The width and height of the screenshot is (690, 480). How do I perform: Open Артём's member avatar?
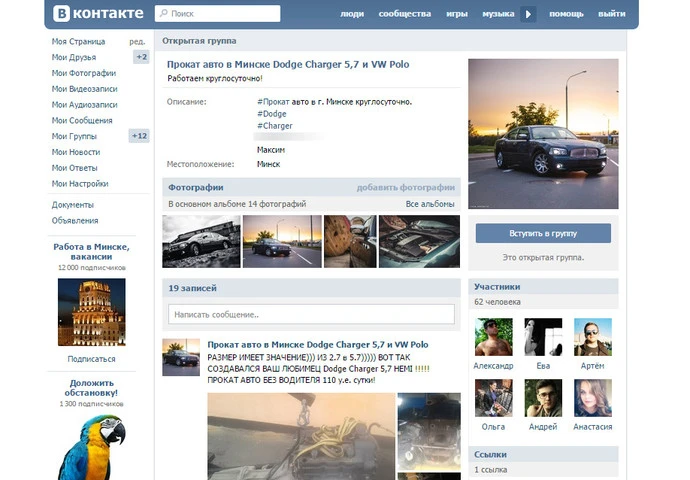(593, 337)
